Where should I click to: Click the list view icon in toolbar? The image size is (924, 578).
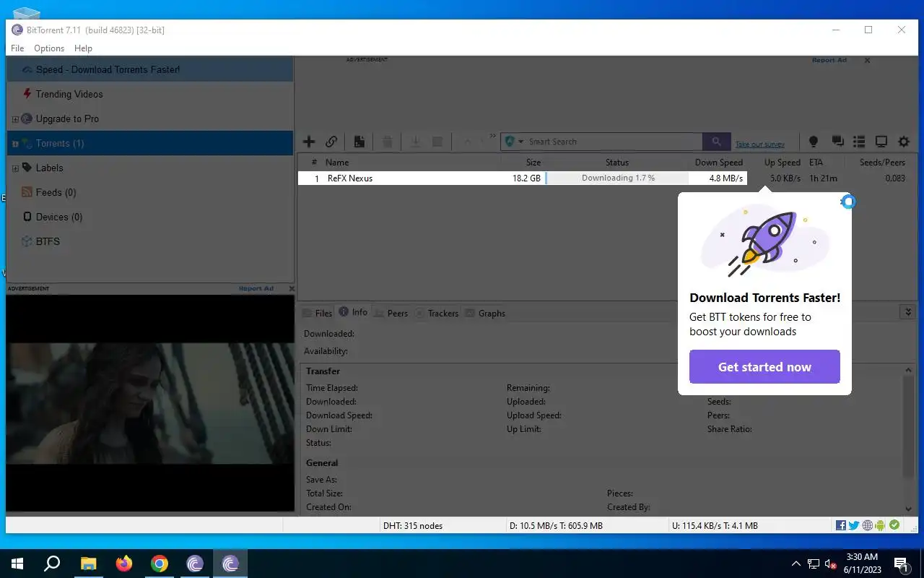pos(859,142)
